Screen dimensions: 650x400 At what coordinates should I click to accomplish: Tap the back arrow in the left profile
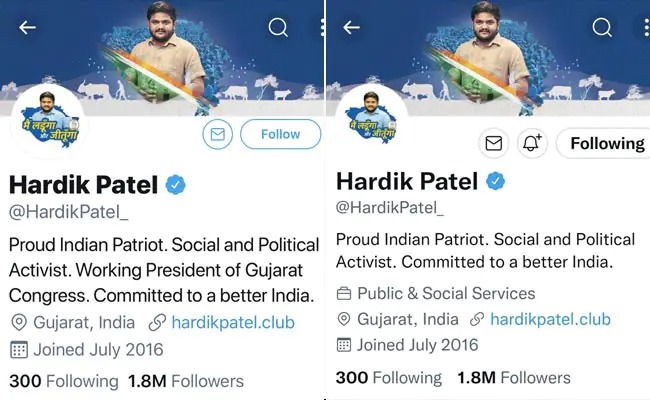tap(27, 27)
